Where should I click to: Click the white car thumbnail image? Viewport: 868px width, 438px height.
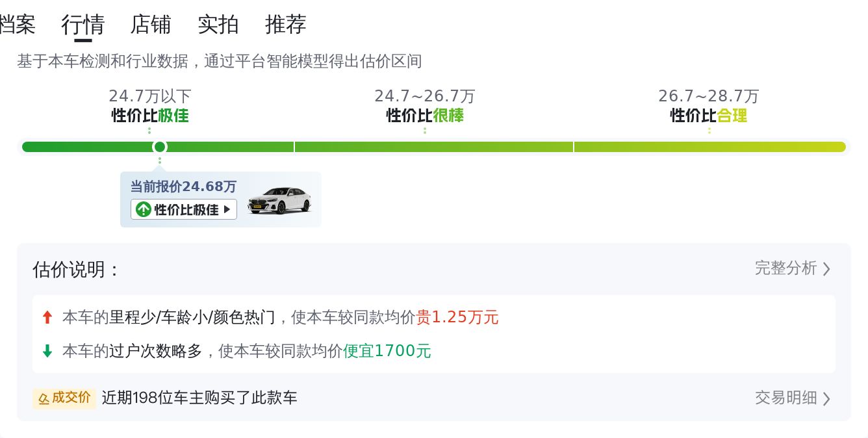point(279,200)
